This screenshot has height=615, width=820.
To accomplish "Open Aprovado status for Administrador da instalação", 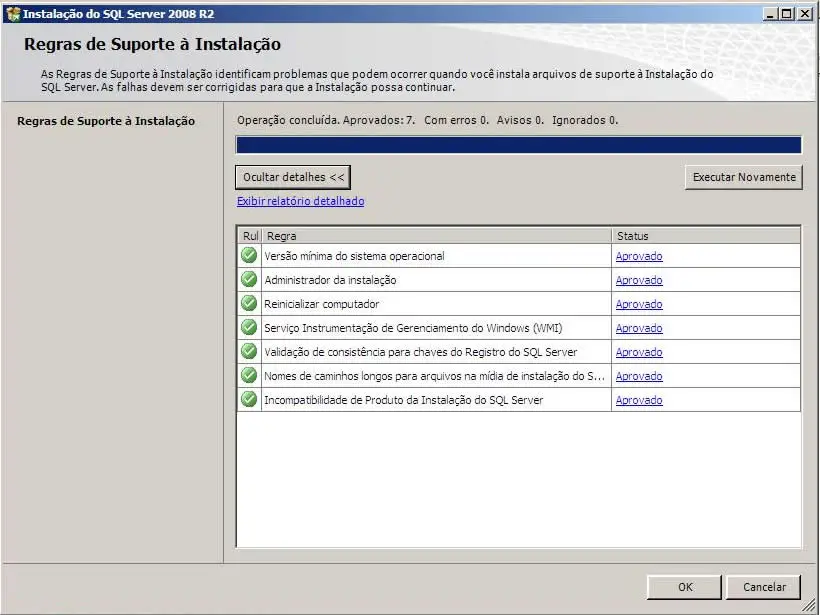I will 639,280.
